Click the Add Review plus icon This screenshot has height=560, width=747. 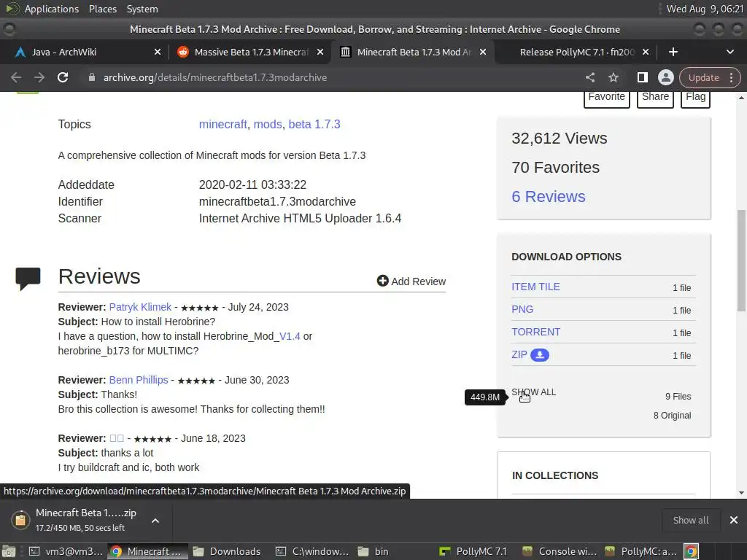click(x=382, y=281)
